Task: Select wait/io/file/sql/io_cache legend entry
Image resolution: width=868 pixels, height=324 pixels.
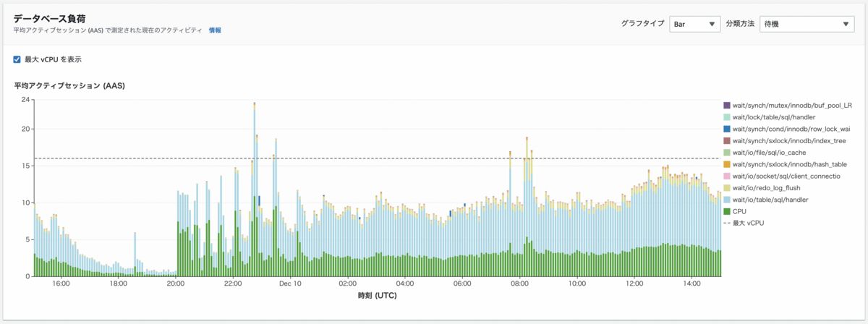Action: 769,153
